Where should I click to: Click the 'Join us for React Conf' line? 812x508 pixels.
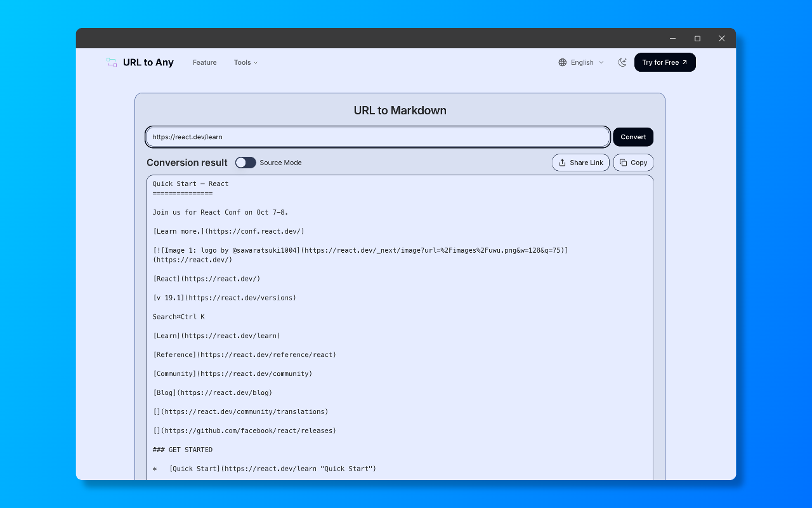tap(220, 212)
